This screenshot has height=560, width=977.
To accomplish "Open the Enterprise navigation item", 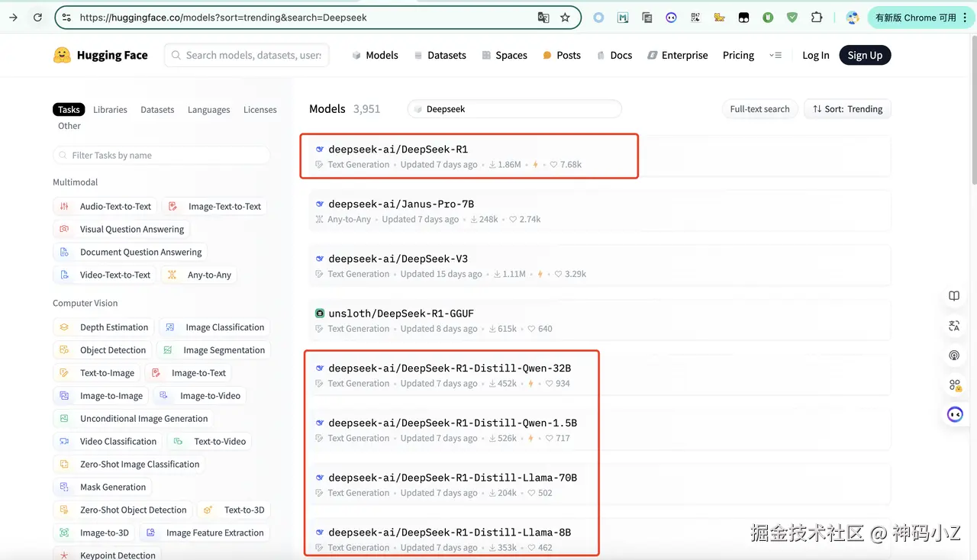I will 678,55.
